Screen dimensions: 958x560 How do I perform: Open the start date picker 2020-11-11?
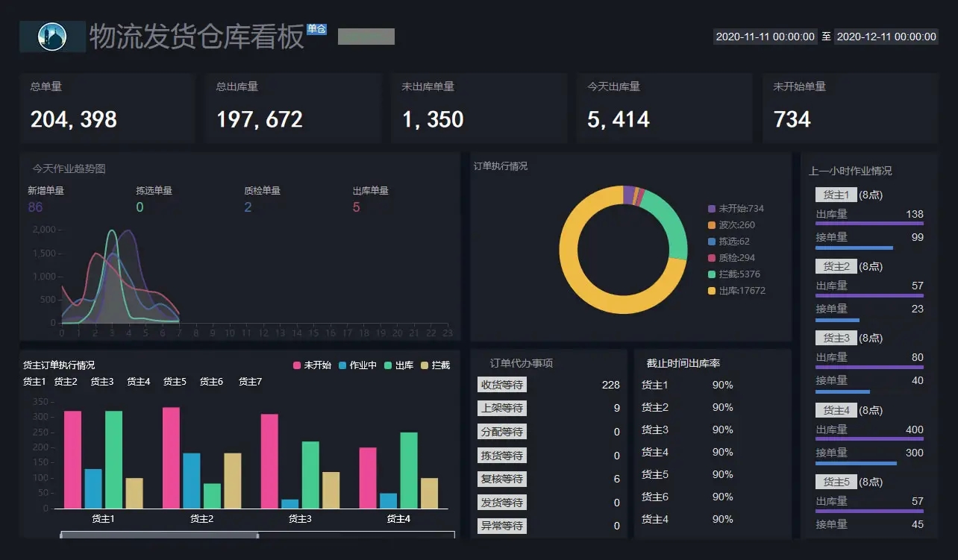tap(765, 36)
